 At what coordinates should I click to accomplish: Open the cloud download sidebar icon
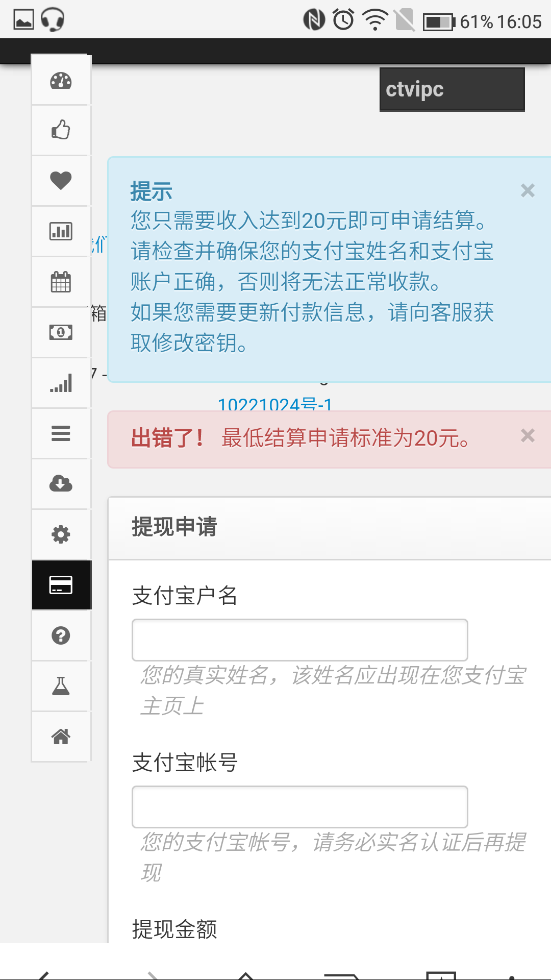tap(61, 484)
